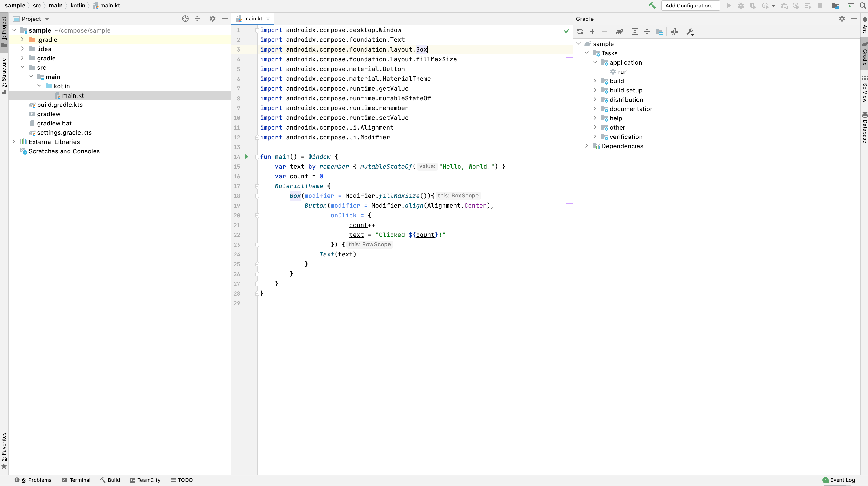Open the Project view type dropdown
The width and height of the screenshot is (868, 486).
tap(47, 19)
